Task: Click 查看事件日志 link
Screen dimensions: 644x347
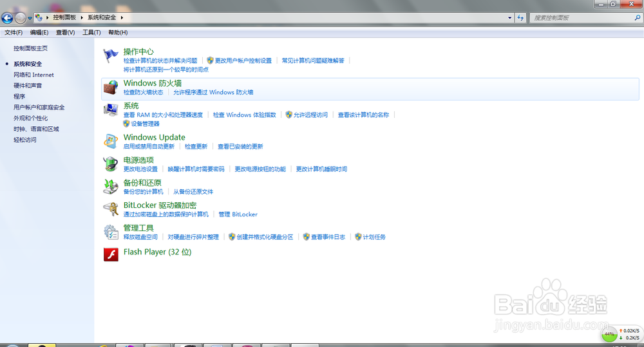Action: [328, 237]
